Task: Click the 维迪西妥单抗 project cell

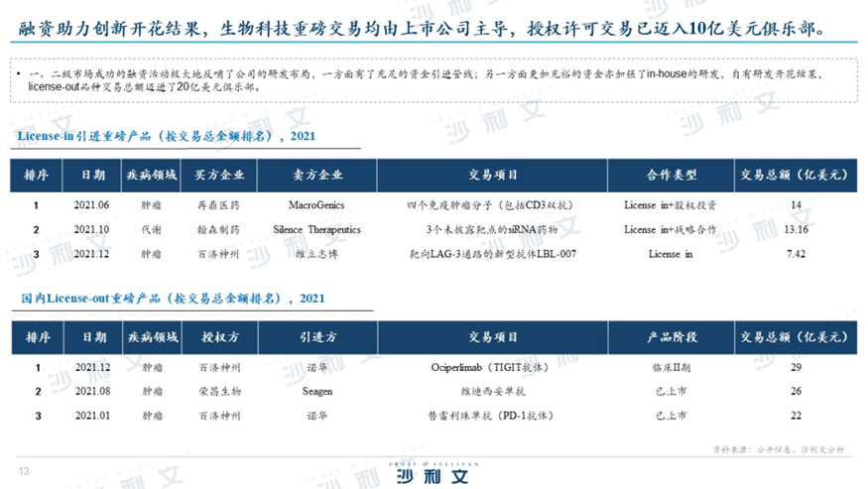Action: click(x=493, y=392)
